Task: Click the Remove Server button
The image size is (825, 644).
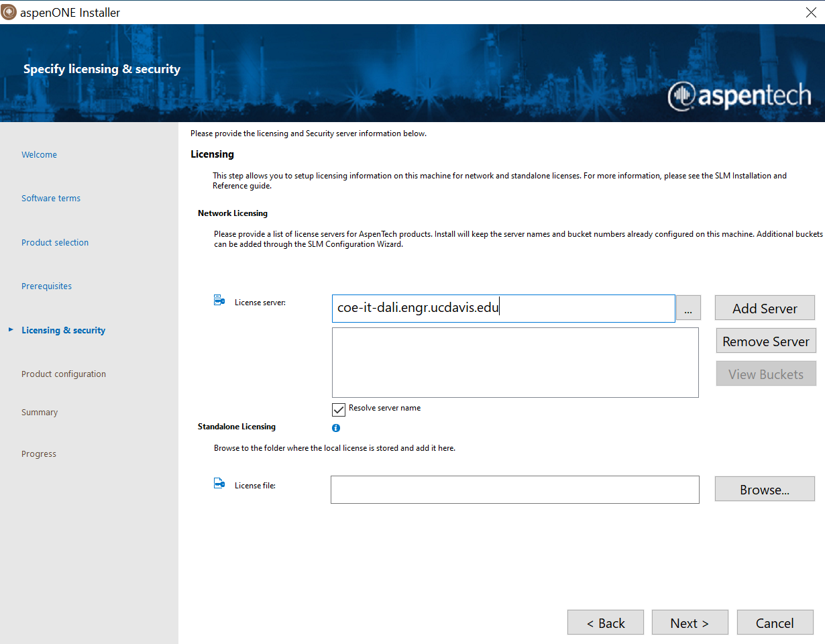Action: tap(765, 341)
